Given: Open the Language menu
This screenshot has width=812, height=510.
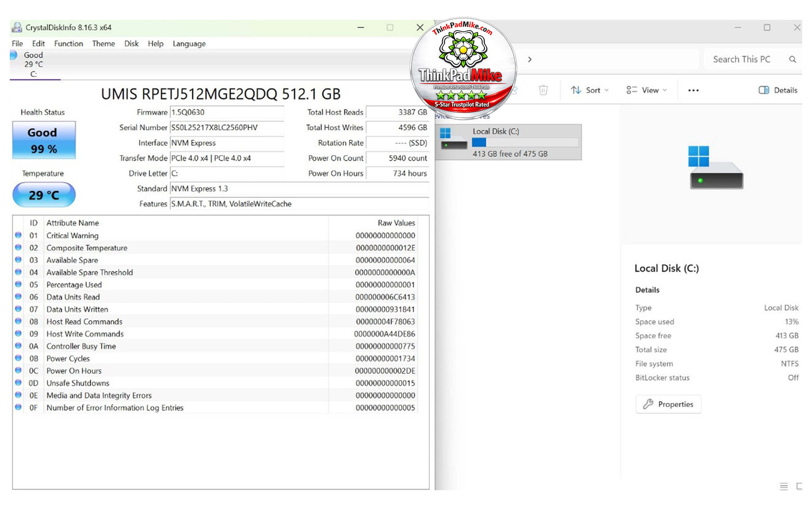Looking at the screenshot, I should 189,44.
